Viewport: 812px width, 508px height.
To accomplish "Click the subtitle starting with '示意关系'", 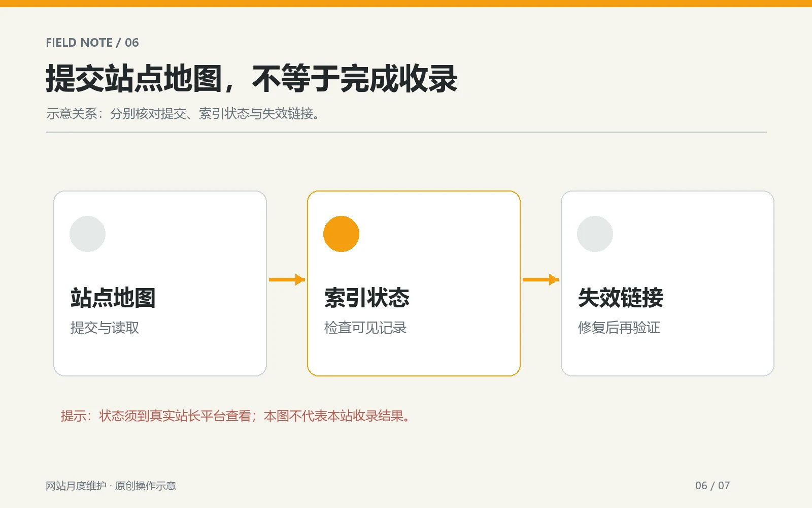I will coord(184,114).
